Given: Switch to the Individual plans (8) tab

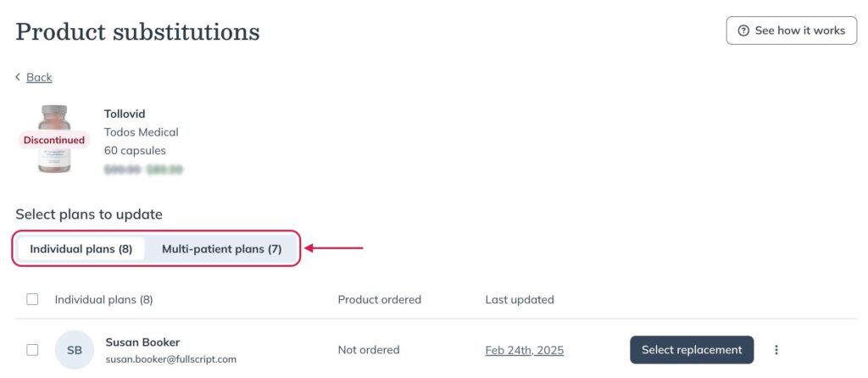Looking at the screenshot, I should [81, 249].
